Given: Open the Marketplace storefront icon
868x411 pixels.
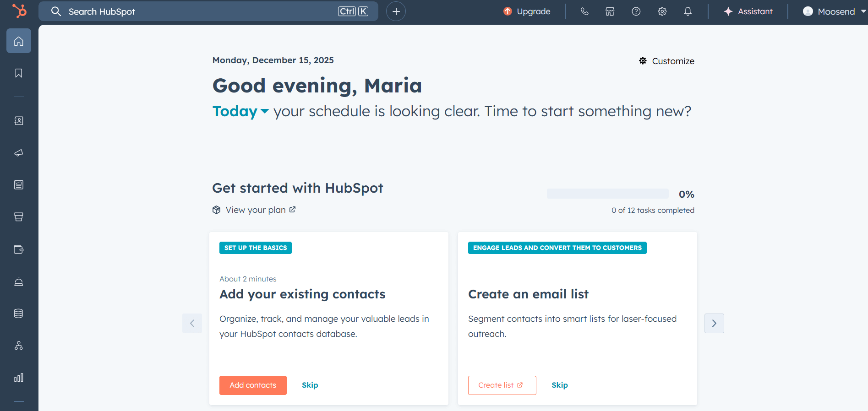Looking at the screenshot, I should pos(610,11).
